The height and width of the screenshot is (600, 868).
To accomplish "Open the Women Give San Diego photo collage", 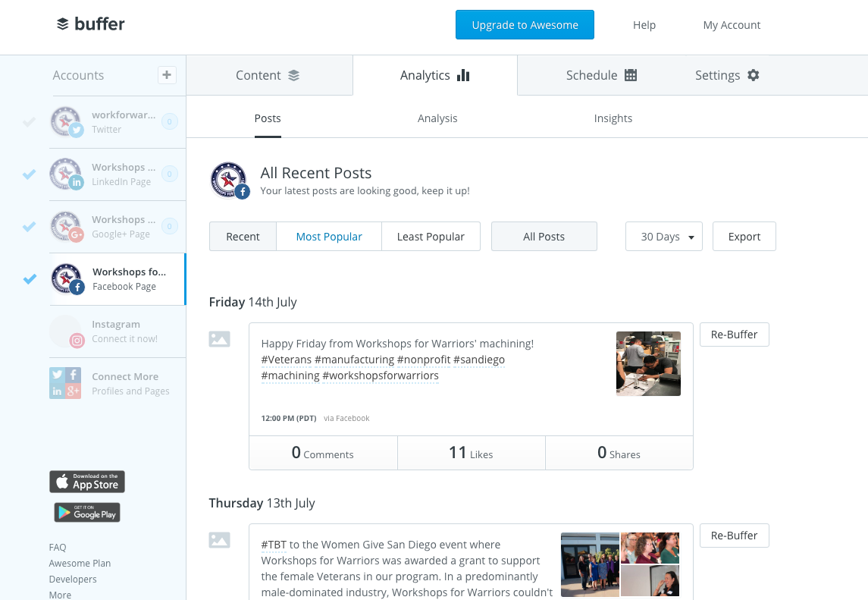I will click(x=620, y=564).
